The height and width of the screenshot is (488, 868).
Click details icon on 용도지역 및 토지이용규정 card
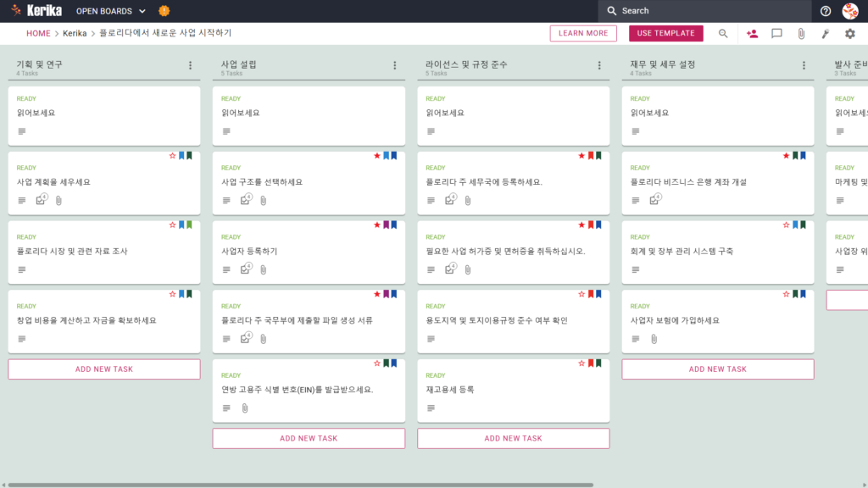(431, 339)
